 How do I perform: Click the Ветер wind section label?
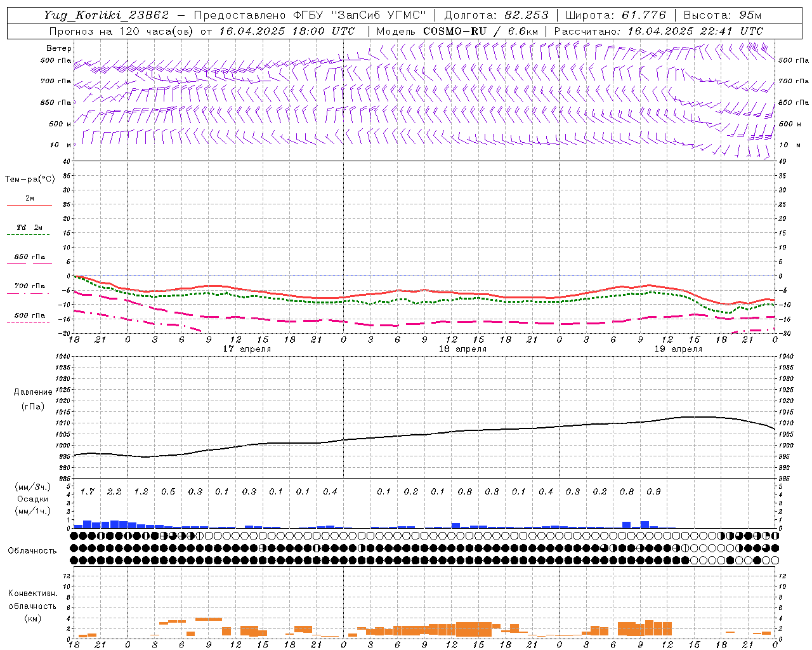59,48
